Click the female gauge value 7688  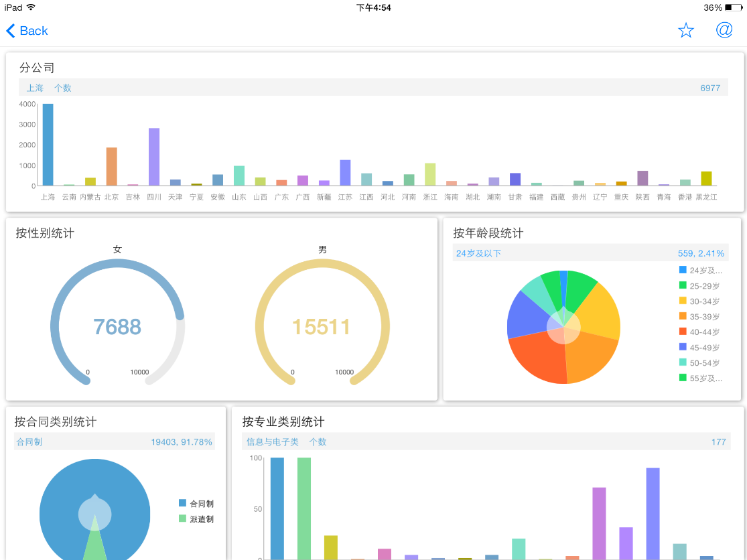pyautogui.click(x=117, y=327)
